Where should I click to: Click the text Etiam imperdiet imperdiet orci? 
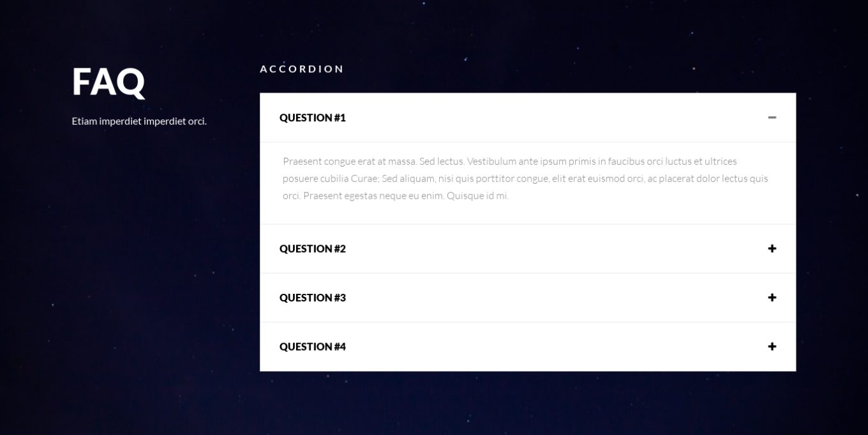pyautogui.click(x=139, y=121)
